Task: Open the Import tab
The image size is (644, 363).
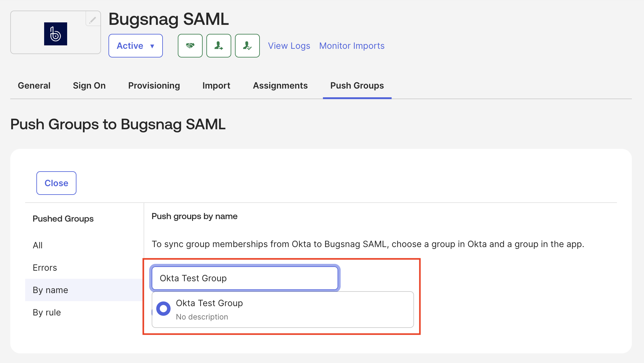Action: 216,85
